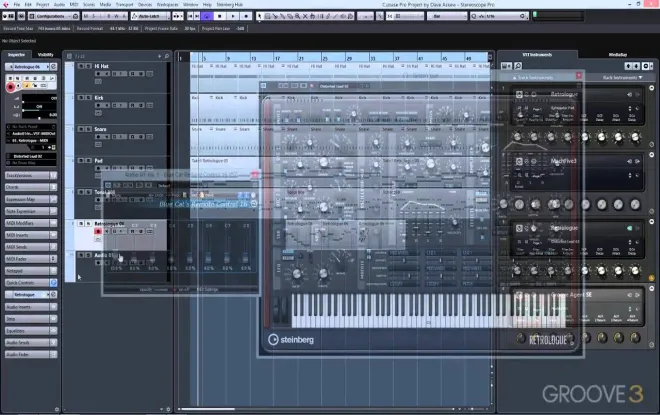The height and width of the screenshot is (415, 660).
Task: Open the Steinberg Hub menu
Action: (229, 5)
